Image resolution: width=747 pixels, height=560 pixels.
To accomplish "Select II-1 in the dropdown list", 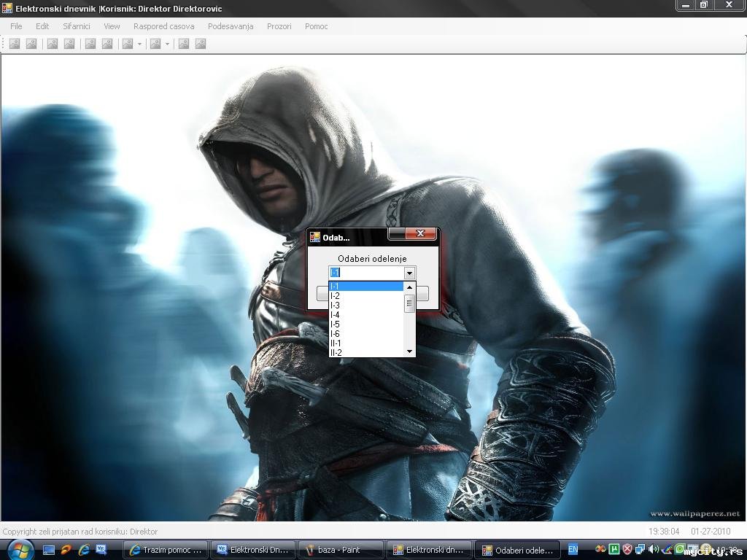I will point(366,343).
